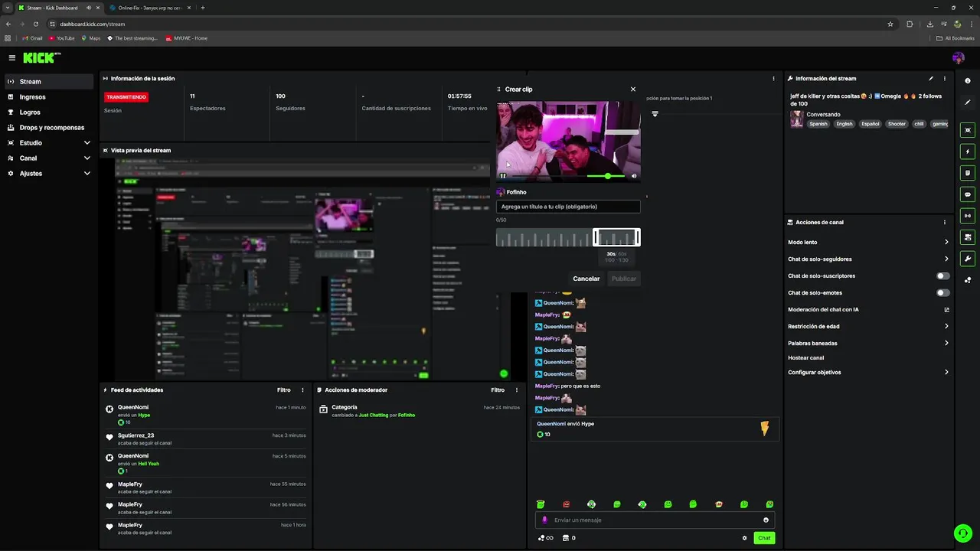
Task: Click the lightning bolt icon in right sidebar
Action: click(968, 152)
